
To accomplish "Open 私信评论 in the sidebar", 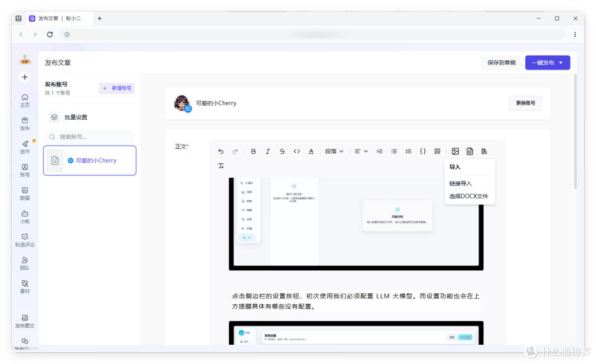I will point(25,240).
